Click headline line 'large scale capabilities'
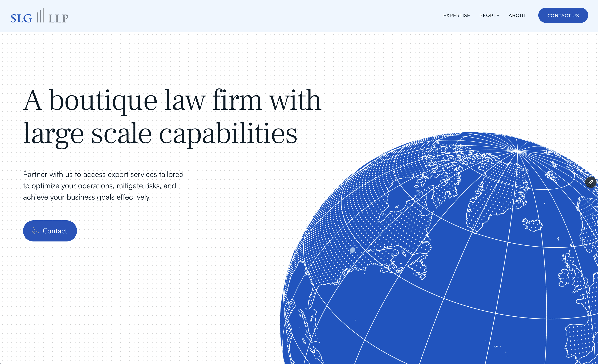Viewport: 598px width, 364px height. click(160, 134)
